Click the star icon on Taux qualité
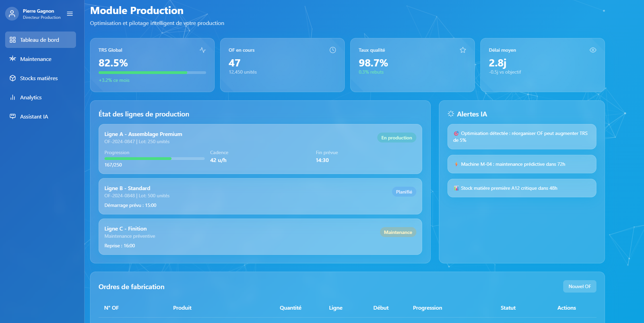Viewport: 644px width, 323px height. 462,50
